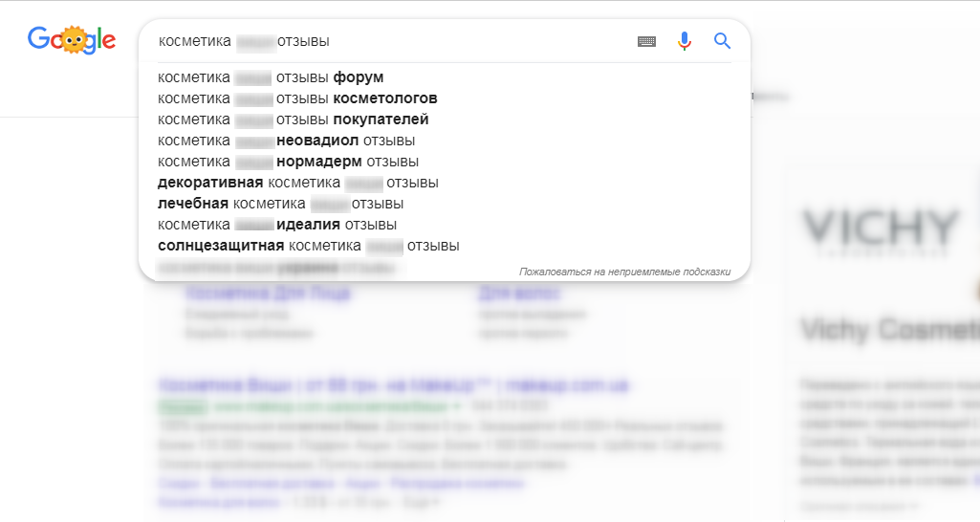This screenshot has width=980, height=522.
Task: Pick the 'лечебная косметика' suggestion
Action: [x=281, y=204]
